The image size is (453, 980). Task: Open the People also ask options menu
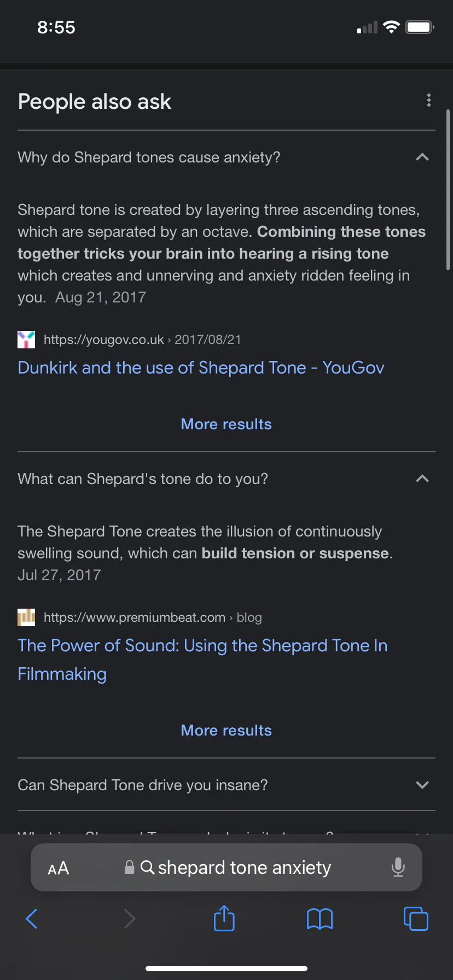coord(429,100)
